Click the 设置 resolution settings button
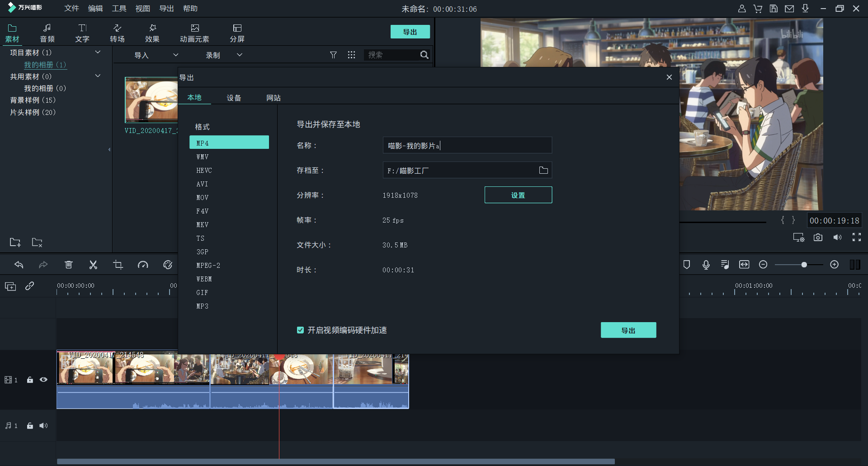Viewport: 868px width, 466px height. click(518, 195)
